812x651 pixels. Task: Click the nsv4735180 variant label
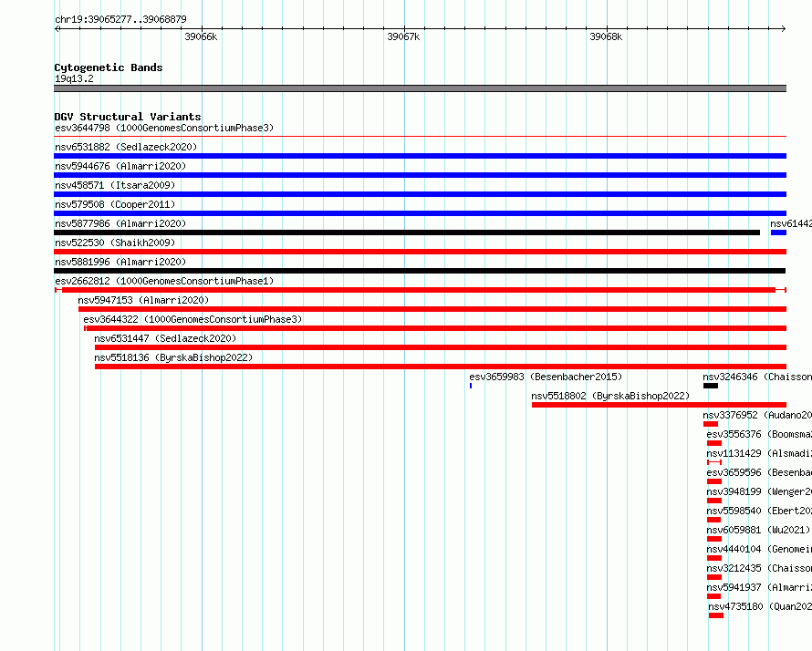click(760, 606)
